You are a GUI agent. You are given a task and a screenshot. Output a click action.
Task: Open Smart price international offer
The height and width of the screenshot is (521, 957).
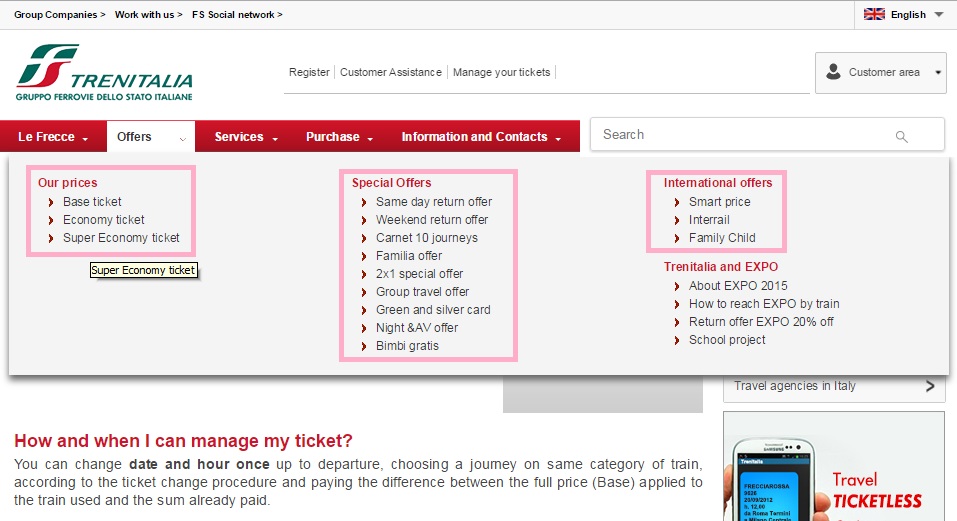point(720,201)
